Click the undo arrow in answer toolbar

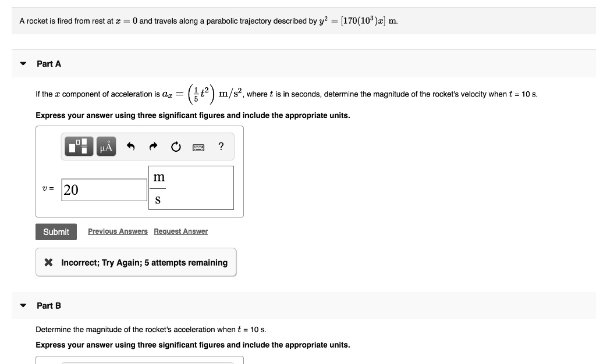pyautogui.click(x=130, y=147)
